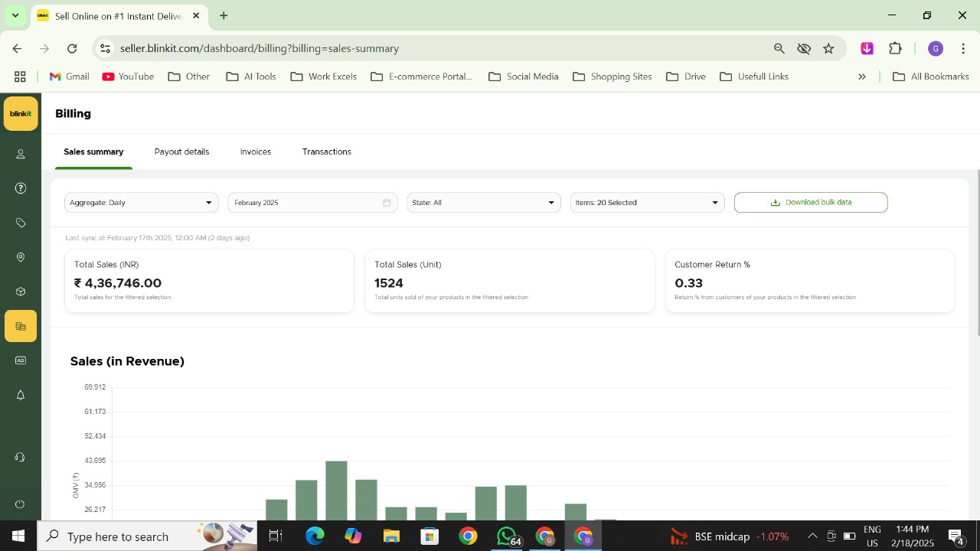Open WhatsApp from the Windows taskbar
Viewport: 980px width, 551px height.
click(x=507, y=536)
